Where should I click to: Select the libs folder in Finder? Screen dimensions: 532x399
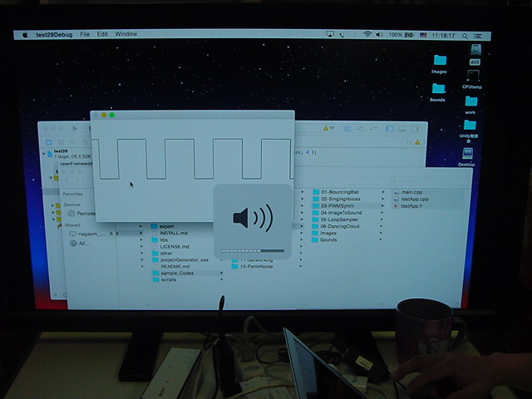(160, 240)
